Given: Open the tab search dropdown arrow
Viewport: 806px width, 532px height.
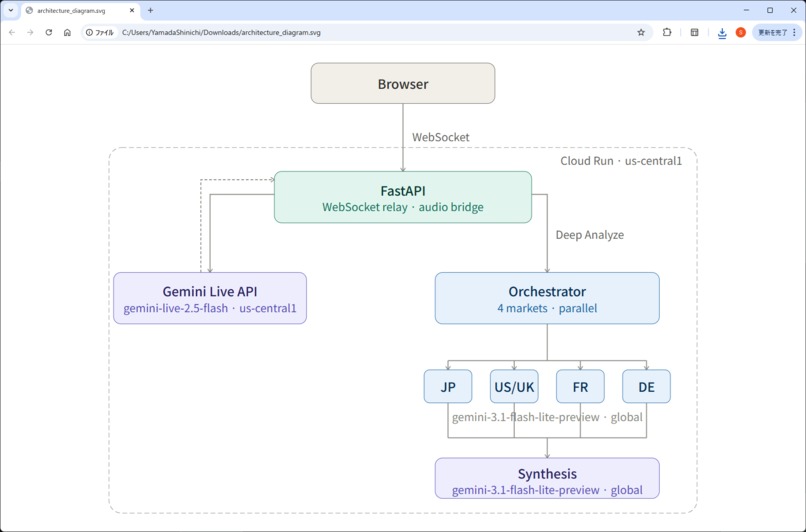Looking at the screenshot, I should coord(11,10).
